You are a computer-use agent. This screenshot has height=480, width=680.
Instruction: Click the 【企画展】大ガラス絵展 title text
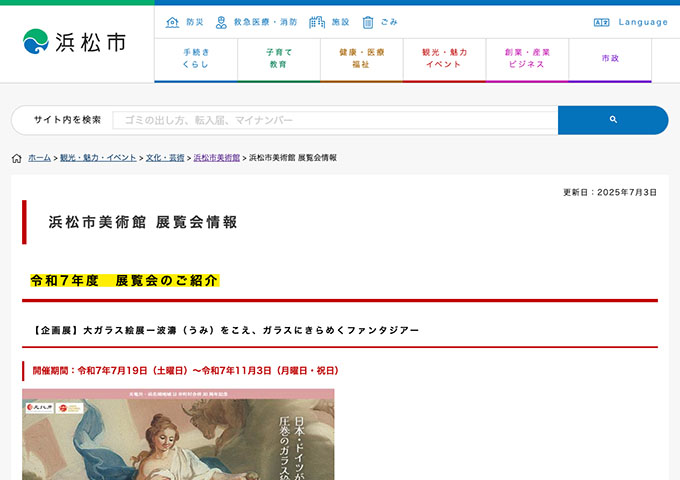pyautogui.click(x=226, y=330)
